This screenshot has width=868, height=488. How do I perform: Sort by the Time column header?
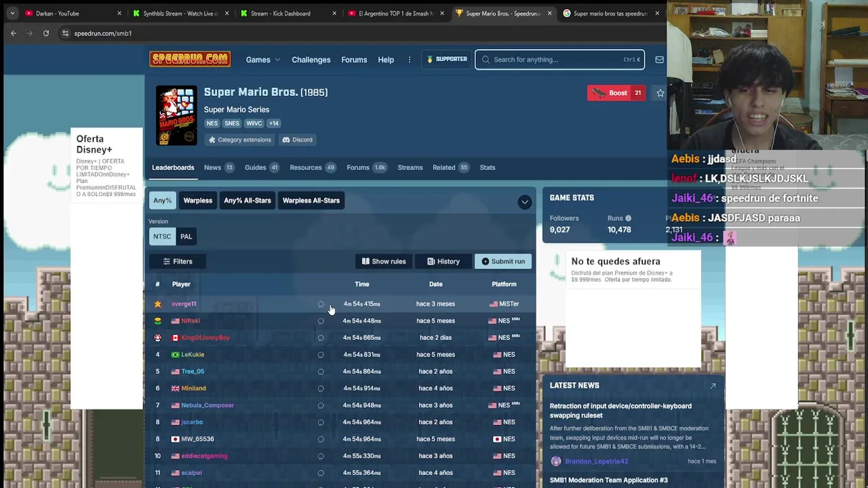tap(362, 284)
